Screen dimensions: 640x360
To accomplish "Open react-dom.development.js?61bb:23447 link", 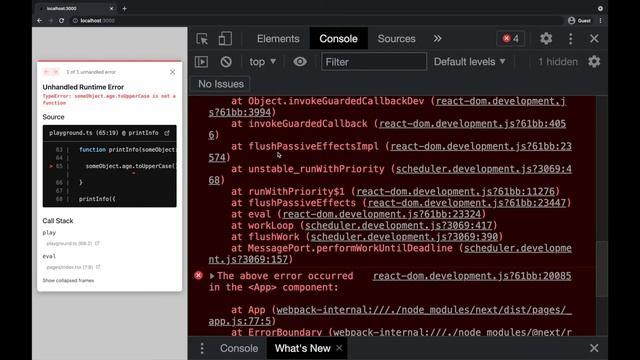I will click(467, 203).
